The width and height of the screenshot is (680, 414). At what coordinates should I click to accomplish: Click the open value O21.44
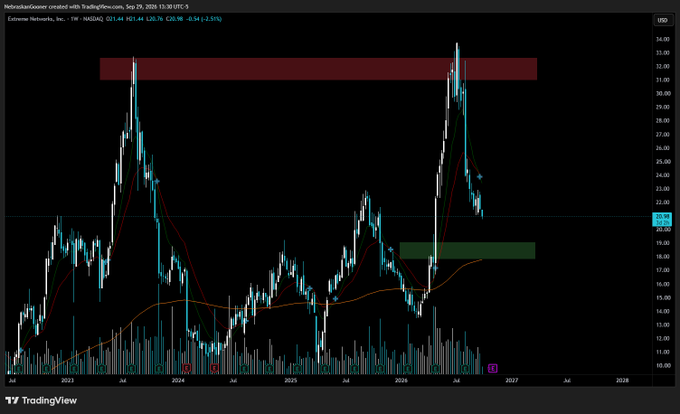[115, 19]
